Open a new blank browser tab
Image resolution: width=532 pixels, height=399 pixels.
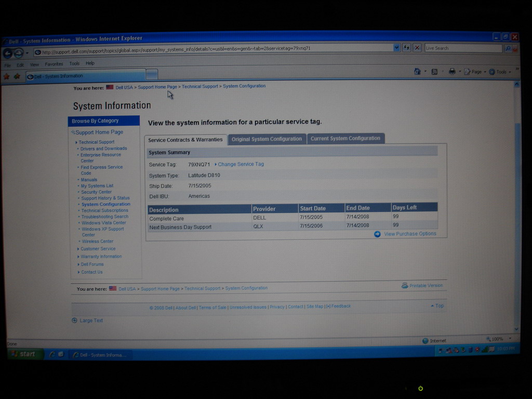[152, 74]
